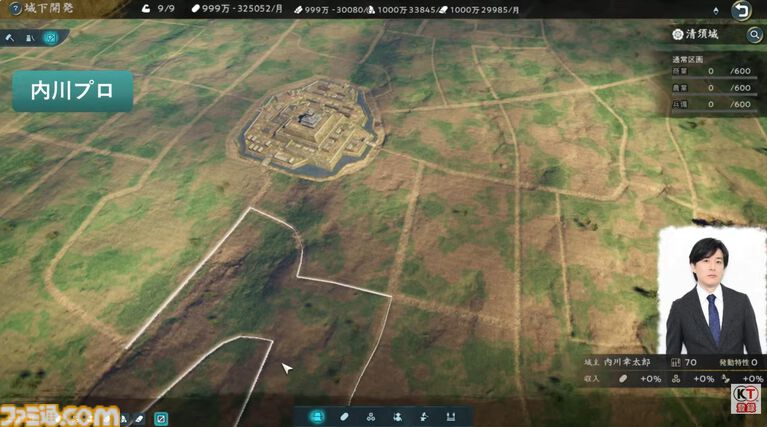This screenshot has height=427, width=767.
Task: Click the 清須城 clan crest icon
Action: [677, 34]
